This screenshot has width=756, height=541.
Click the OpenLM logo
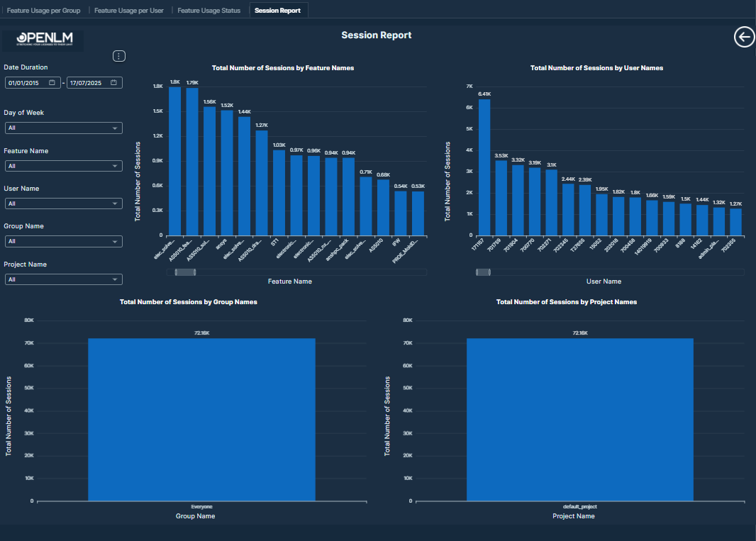43,40
